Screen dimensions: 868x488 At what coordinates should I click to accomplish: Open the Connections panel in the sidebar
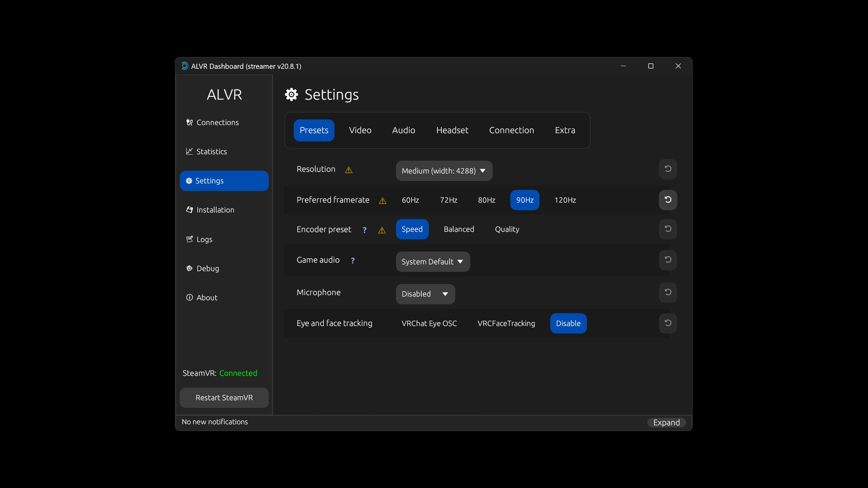pos(217,122)
